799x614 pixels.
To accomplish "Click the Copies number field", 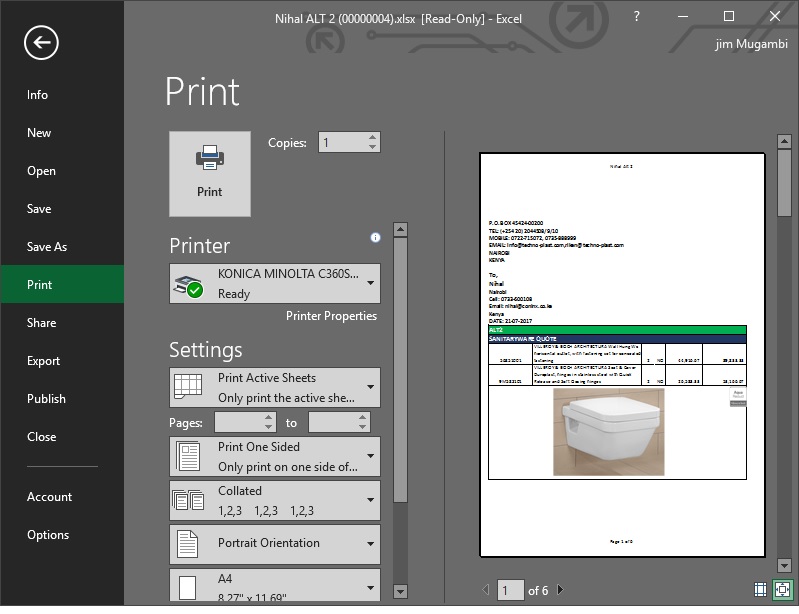I will pyautogui.click(x=343, y=142).
